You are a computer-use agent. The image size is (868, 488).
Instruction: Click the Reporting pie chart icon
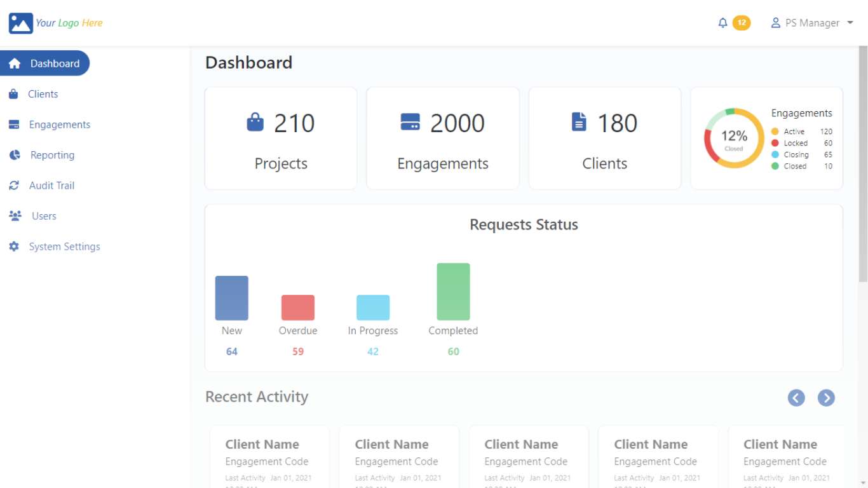click(x=15, y=155)
